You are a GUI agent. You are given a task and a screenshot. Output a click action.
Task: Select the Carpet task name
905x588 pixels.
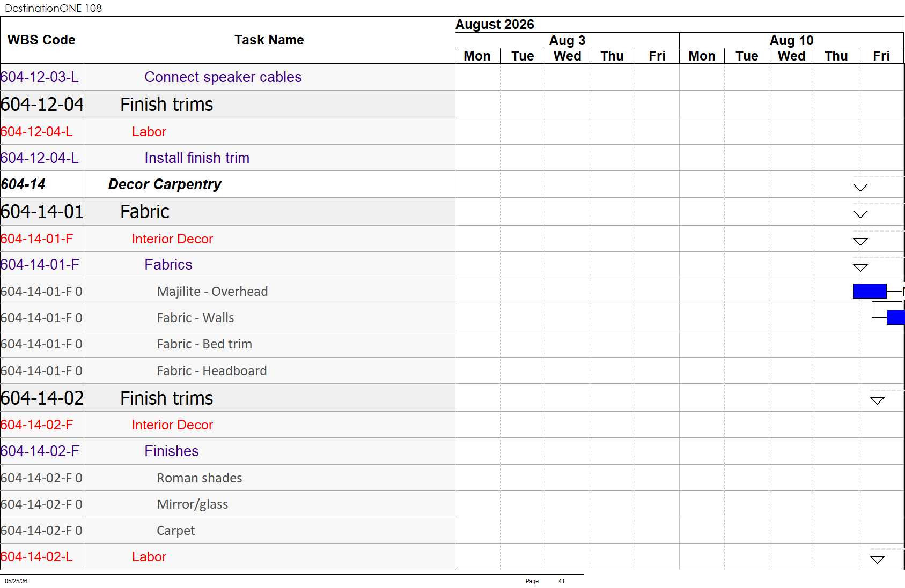pyautogui.click(x=176, y=531)
